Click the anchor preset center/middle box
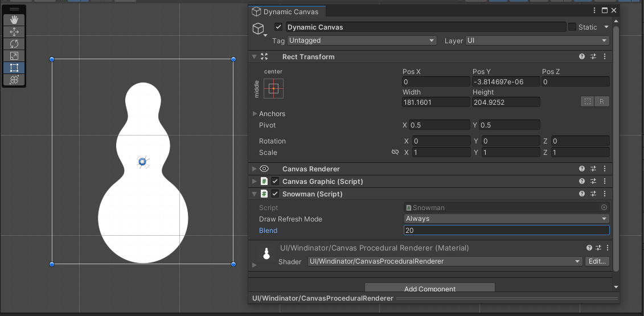Image resolution: width=644 pixels, height=316 pixels. click(x=273, y=88)
